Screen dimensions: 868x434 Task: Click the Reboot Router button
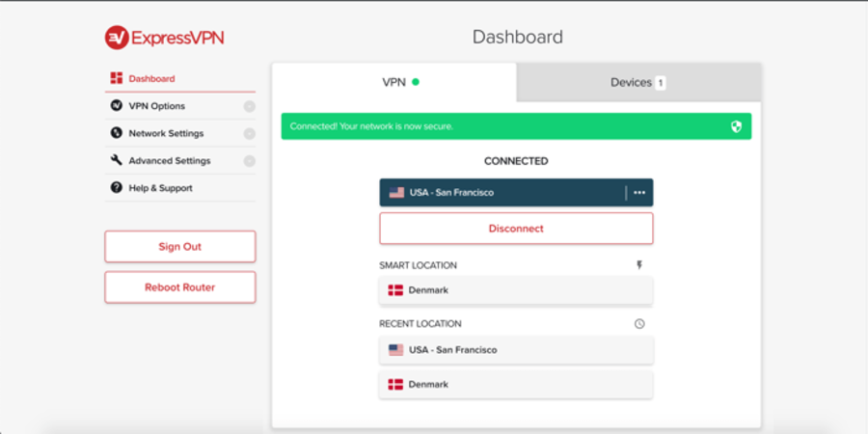point(179,287)
